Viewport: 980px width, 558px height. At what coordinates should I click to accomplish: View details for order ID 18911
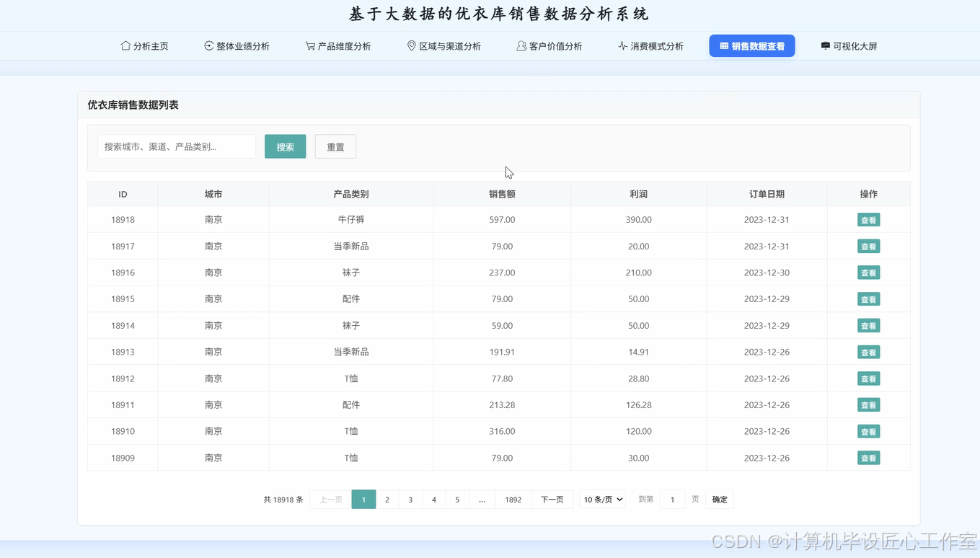868,405
